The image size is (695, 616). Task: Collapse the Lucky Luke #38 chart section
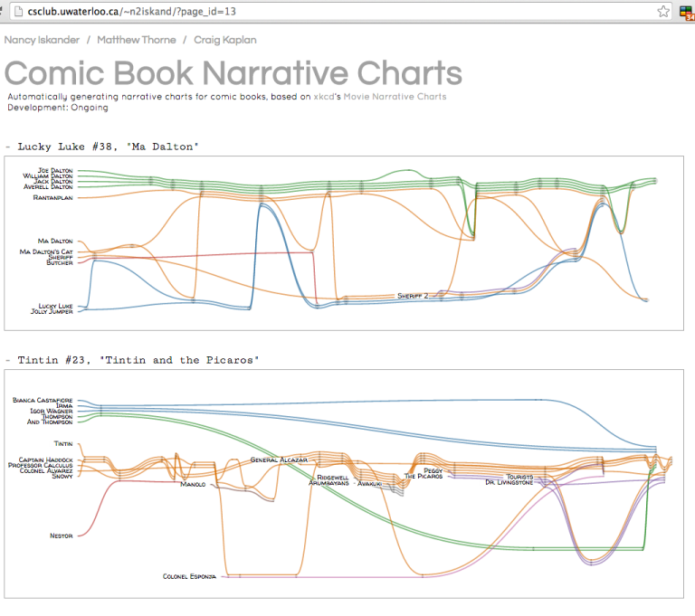[x=7, y=146]
